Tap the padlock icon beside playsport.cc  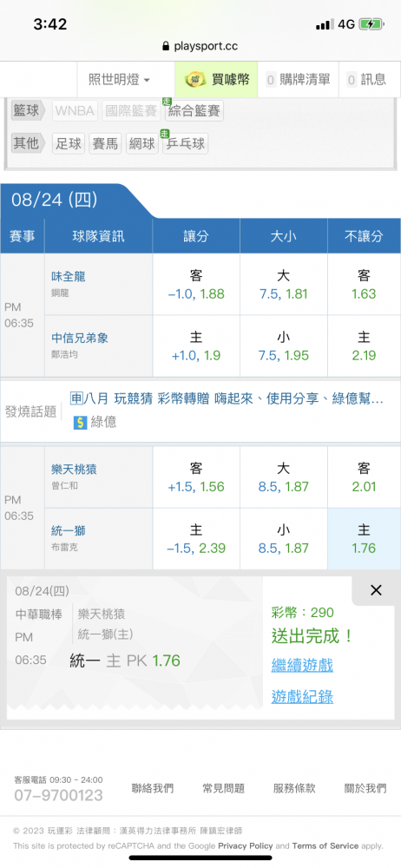(x=166, y=47)
